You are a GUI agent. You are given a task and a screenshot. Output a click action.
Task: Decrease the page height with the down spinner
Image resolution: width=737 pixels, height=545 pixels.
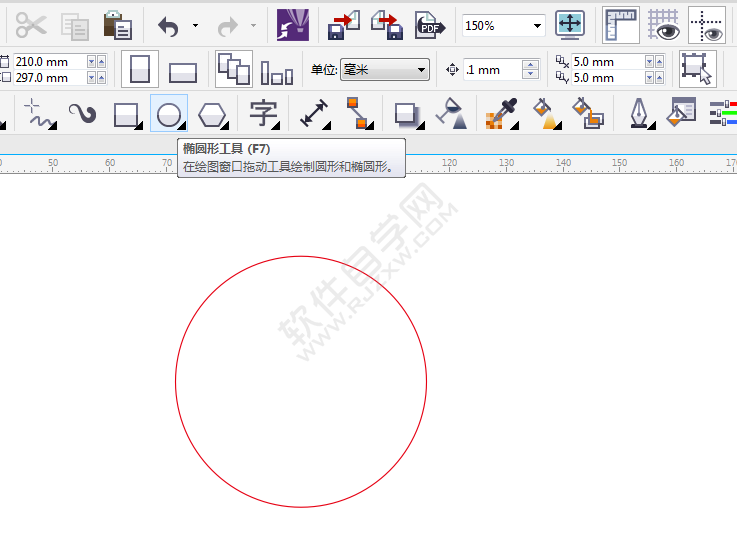[92, 78]
